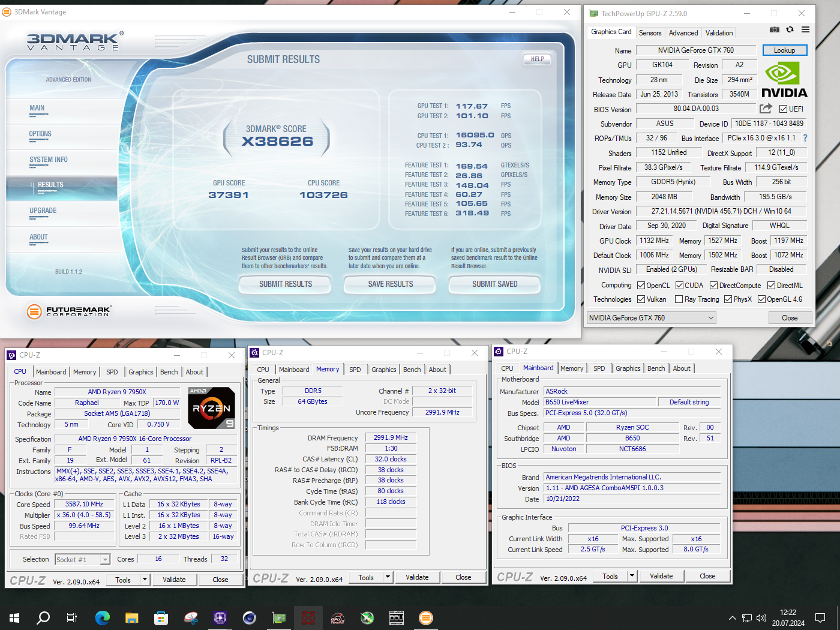Image resolution: width=840 pixels, height=630 pixels.
Task: Click the Futuremark Corporation logo
Action: [69, 311]
